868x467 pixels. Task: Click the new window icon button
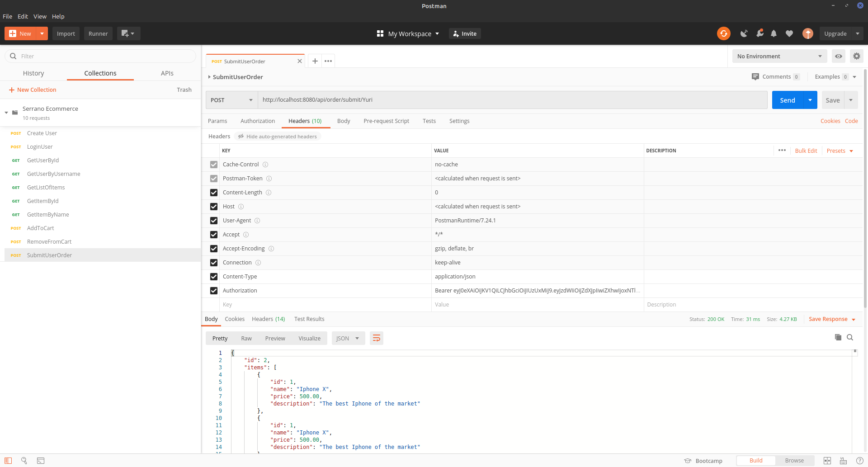tap(128, 33)
